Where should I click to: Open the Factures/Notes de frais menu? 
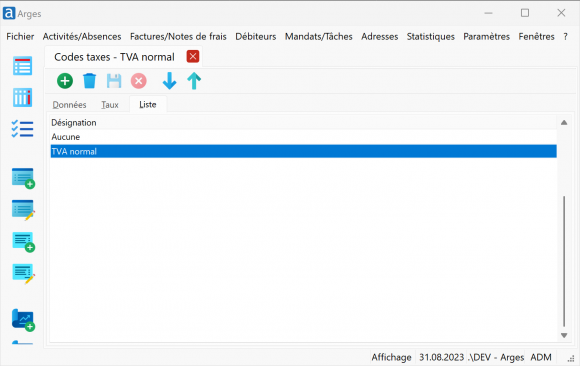(x=178, y=36)
